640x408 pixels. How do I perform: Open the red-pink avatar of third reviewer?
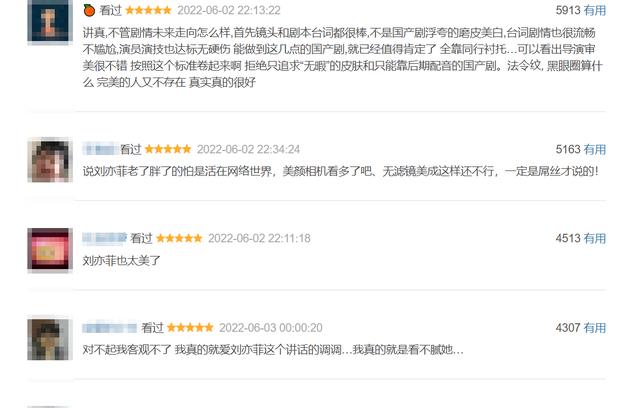tap(50, 250)
